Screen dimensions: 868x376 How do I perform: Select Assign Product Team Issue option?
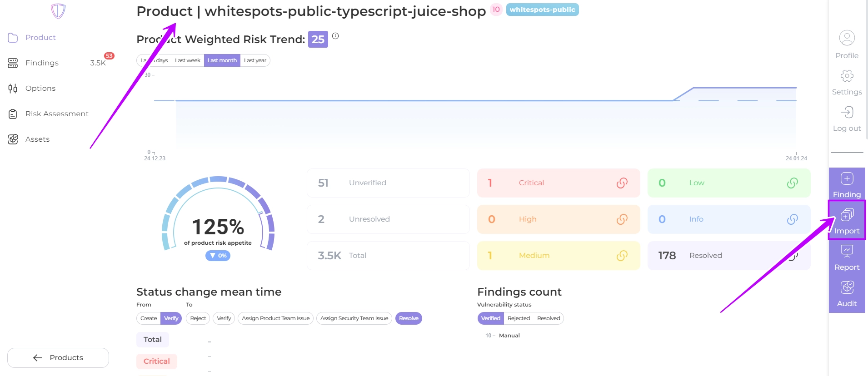click(275, 318)
